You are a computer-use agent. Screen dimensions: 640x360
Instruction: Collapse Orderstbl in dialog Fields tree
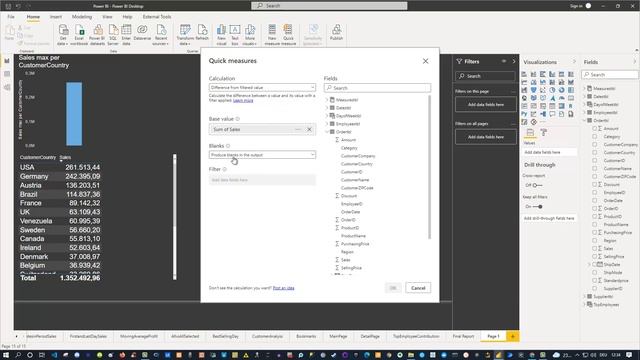point(327,132)
